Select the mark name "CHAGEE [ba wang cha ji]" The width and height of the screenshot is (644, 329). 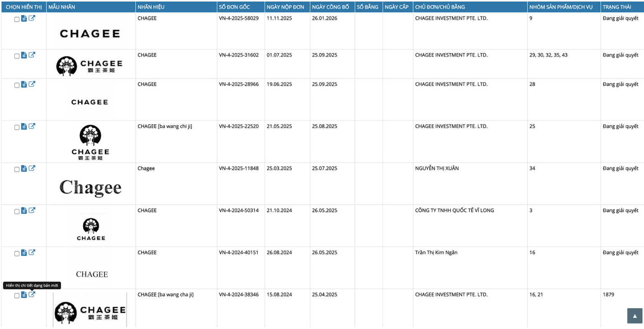pyautogui.click(x=166, y=295)
